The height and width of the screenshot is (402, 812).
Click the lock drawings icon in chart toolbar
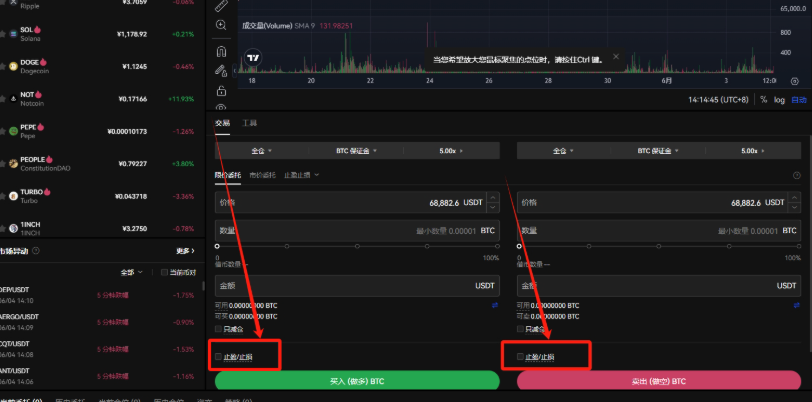click(221, 91)
